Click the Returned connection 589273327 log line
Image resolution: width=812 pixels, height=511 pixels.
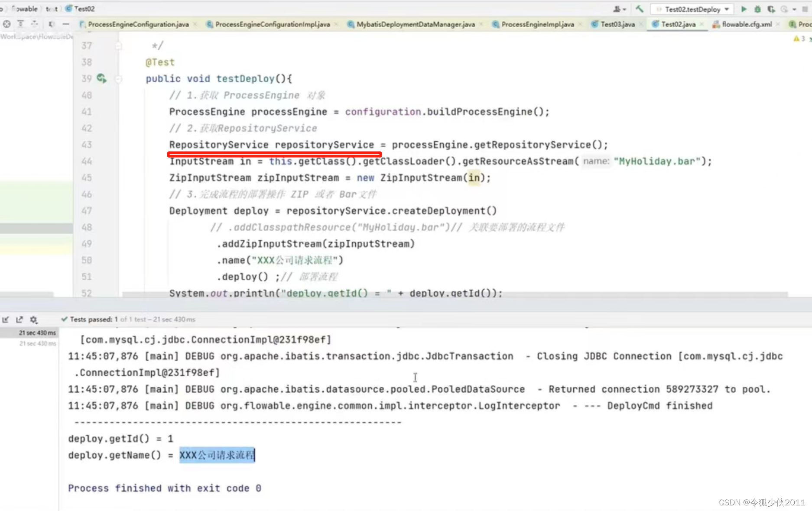[x=419, y=389]
